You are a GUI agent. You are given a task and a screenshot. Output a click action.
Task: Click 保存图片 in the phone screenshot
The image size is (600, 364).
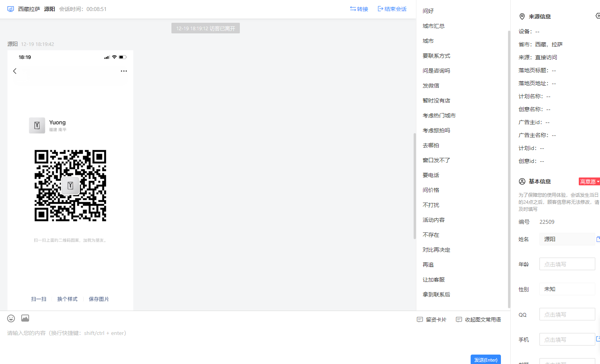(99, 299)
